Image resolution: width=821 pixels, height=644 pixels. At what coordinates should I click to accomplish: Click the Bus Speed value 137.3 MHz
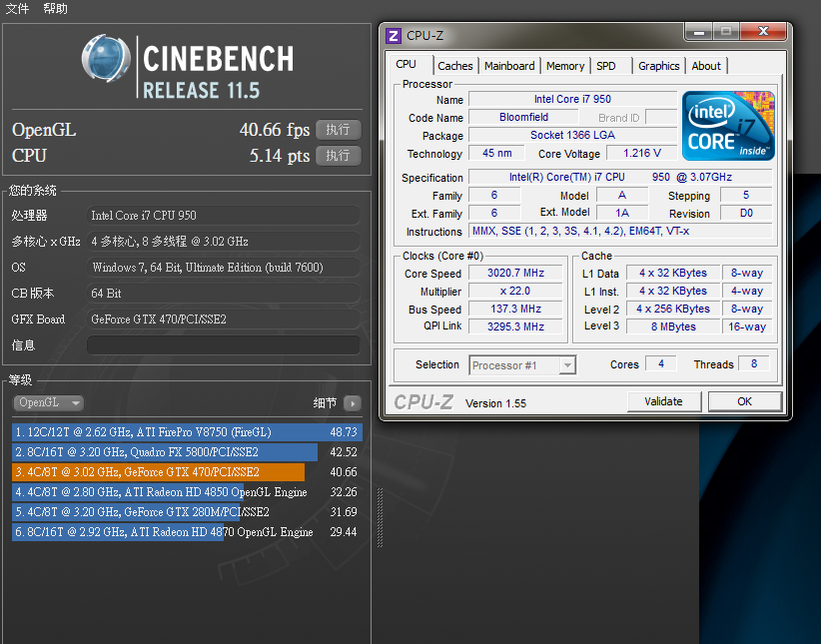[x=515, y=309]
